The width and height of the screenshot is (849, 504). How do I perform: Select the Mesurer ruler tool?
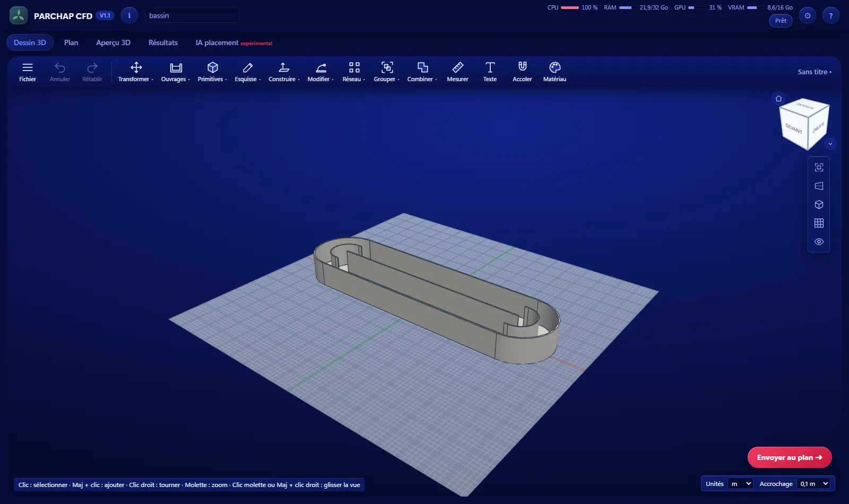pyautogui.click(x=457, y=72)
